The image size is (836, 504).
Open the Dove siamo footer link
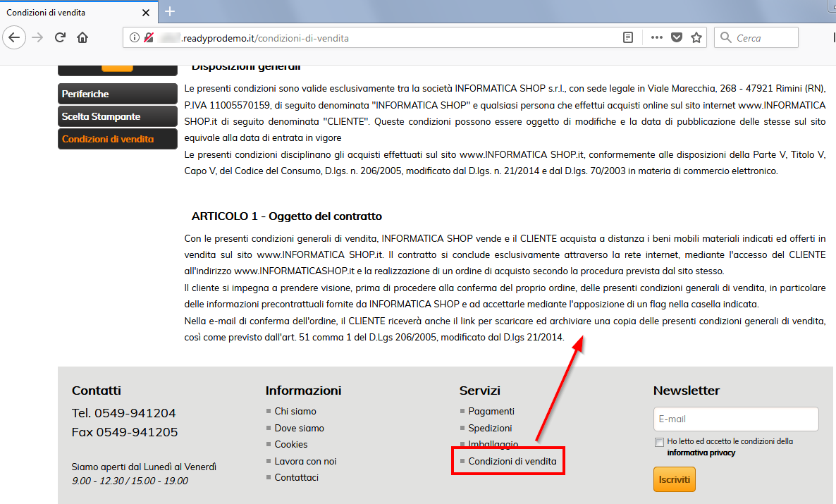[299, 428]
